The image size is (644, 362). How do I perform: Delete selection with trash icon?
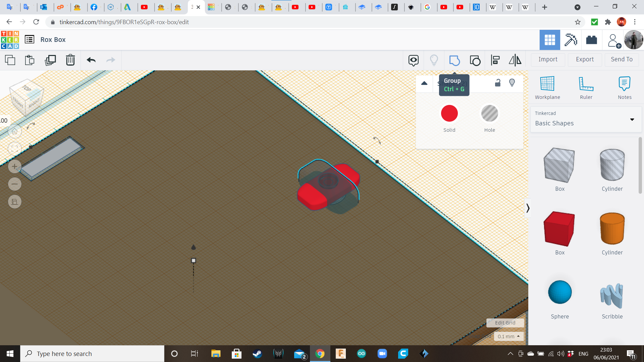pos(70,60)
